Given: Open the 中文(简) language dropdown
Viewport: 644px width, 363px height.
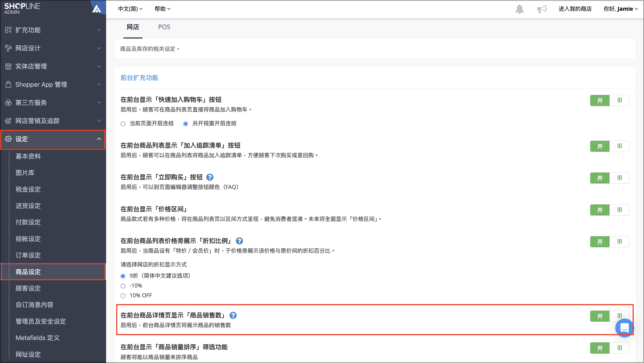Looking at the screenshot, I should pyautogui.click(x=130, y=9).
